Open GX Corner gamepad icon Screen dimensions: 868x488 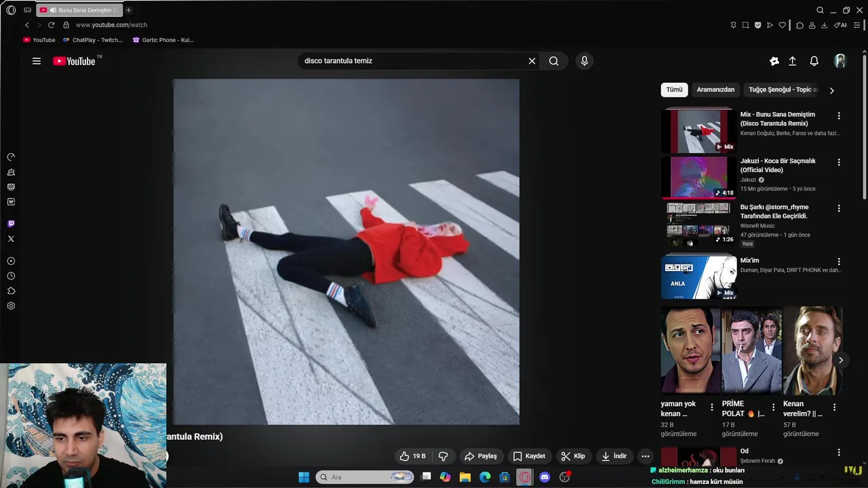27,10
